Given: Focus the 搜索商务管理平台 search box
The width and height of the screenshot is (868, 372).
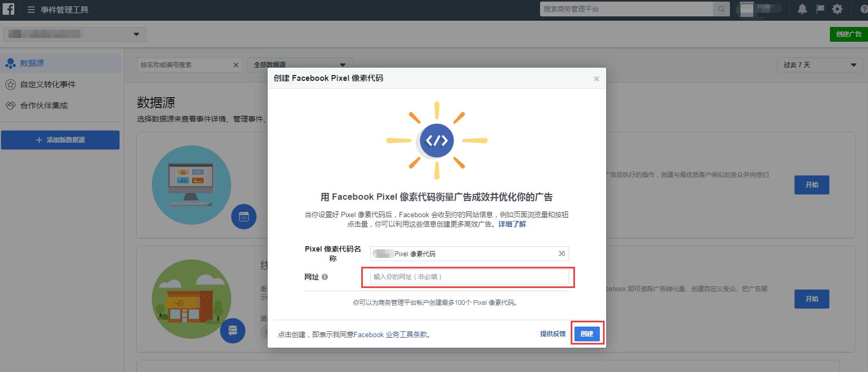Looking at the screenshot, I should pyautogui.click(x=627, y=9).
